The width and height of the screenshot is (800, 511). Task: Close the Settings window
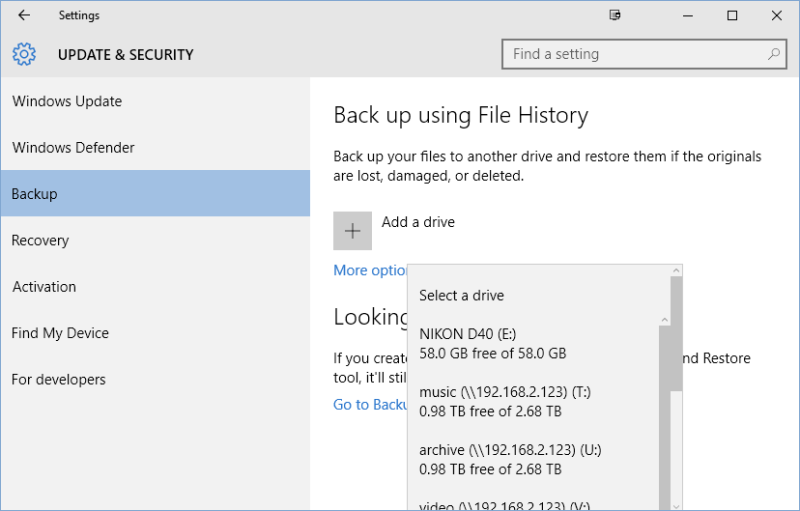tap(776, 16)
